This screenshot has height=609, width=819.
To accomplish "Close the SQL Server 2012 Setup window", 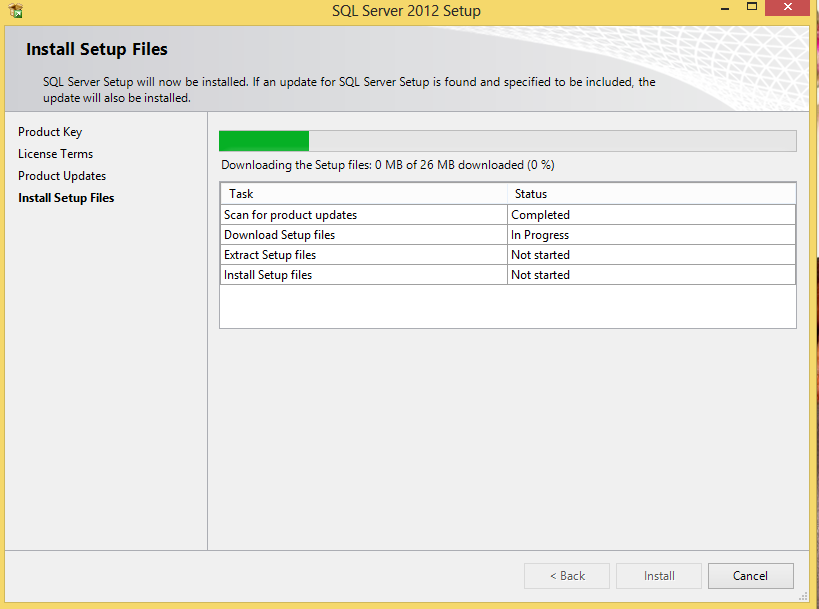I will tap(788, 7).
